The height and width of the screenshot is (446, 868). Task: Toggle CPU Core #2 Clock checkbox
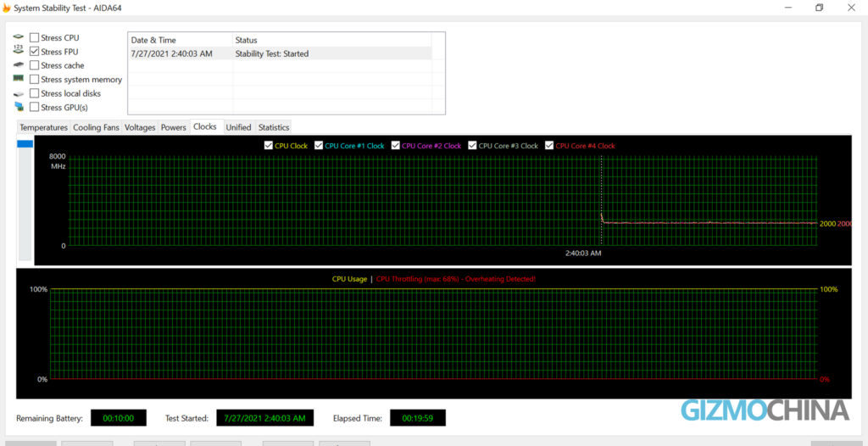coord(396,146)
